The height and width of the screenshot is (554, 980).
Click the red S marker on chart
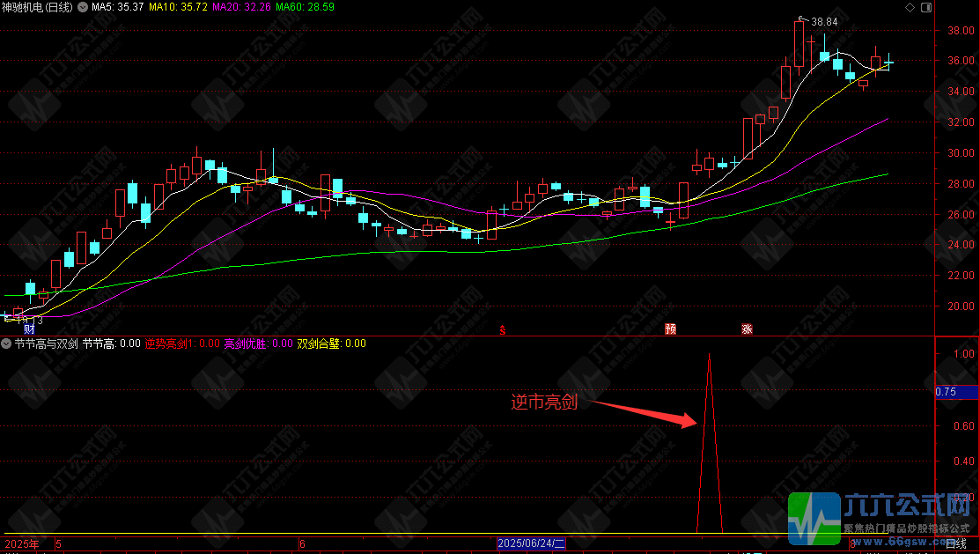click(x=503, y=330)
